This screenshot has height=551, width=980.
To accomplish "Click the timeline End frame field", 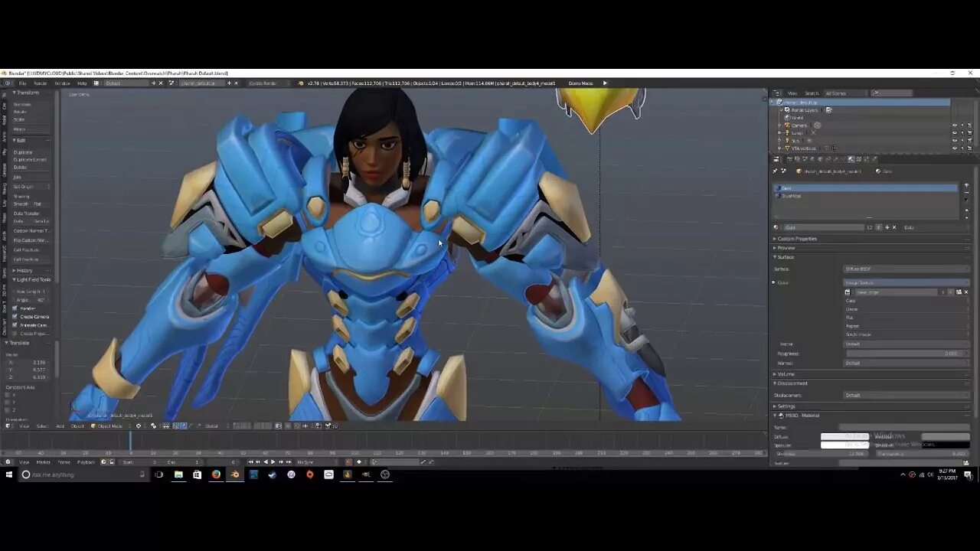I will click(183, 462).
